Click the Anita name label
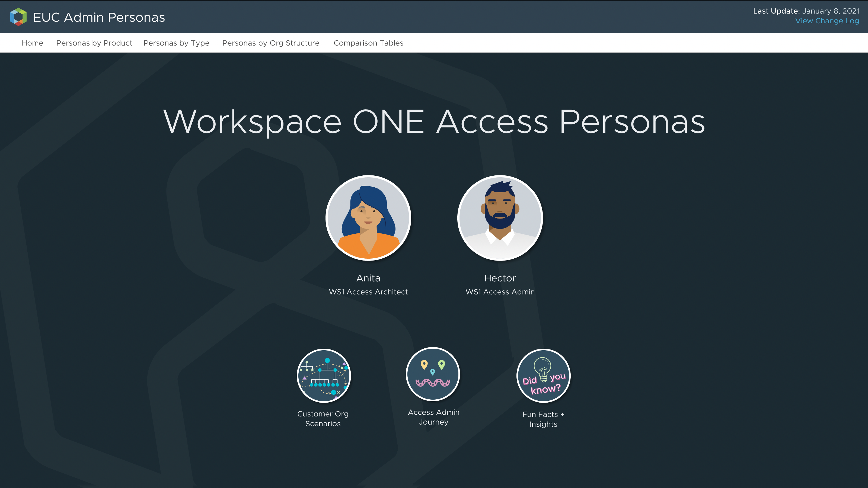Image resolution: width=868 pixels, height=488 pixels. tap(368, 278)
